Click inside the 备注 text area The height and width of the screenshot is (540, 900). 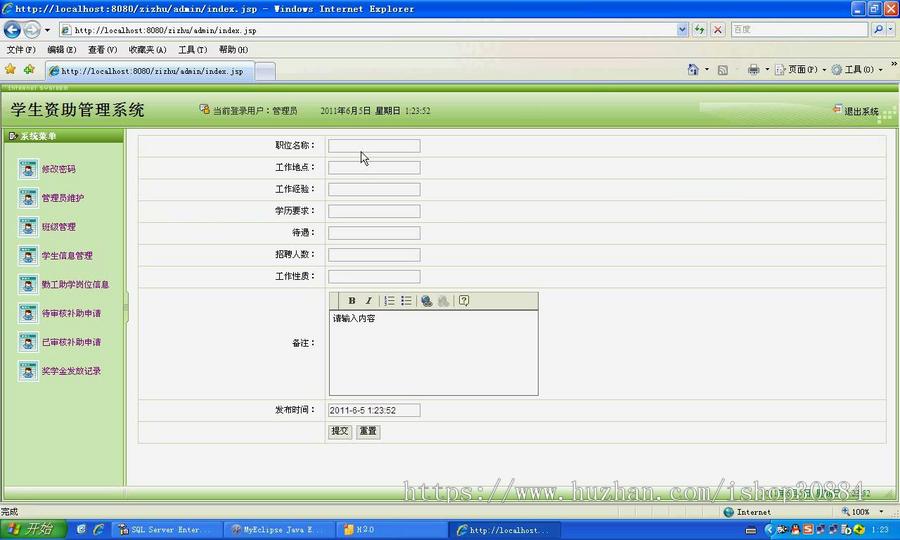[433, 352]
